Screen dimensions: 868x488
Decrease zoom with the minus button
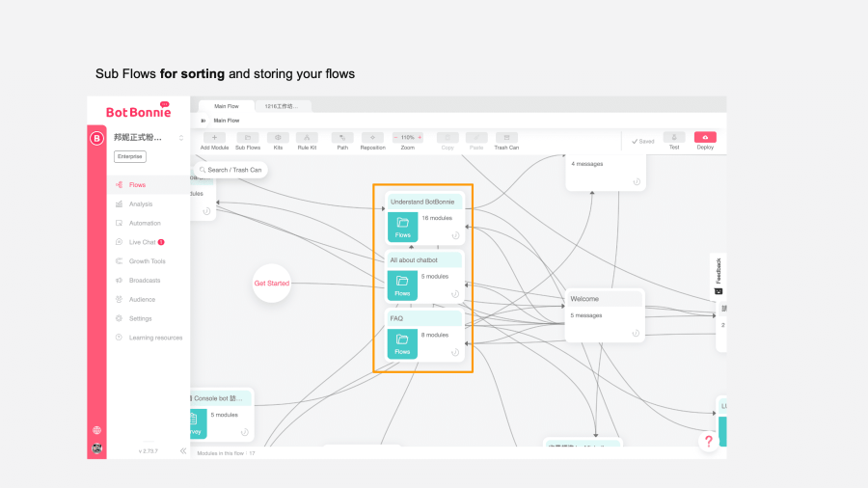pos(395,137)
